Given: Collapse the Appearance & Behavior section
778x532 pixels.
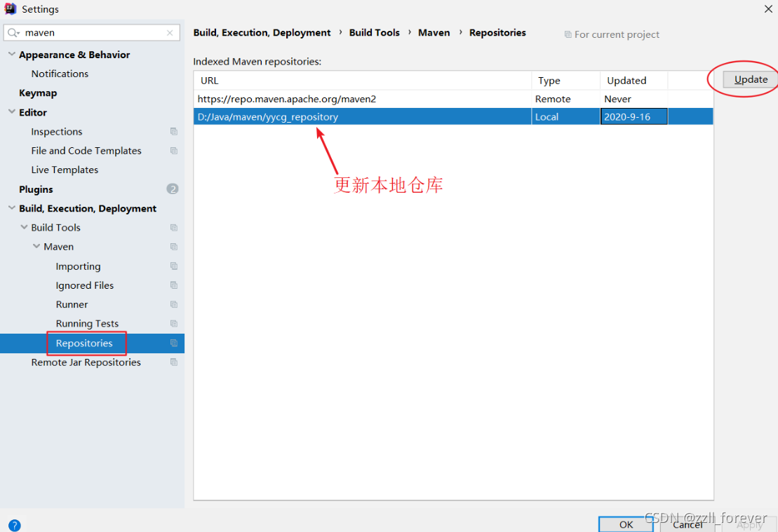Looking at the screenshot, I should click(x=12, y=55).
